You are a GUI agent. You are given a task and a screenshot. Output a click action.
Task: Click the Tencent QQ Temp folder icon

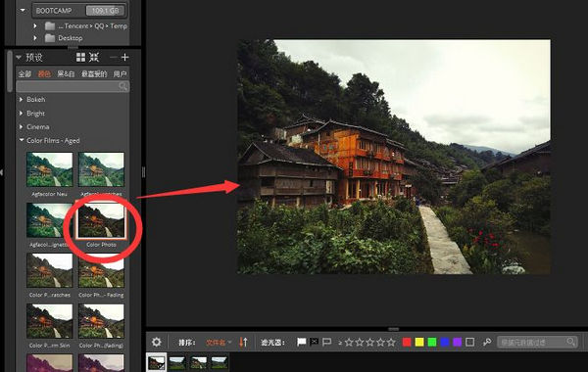pos(50,25)
